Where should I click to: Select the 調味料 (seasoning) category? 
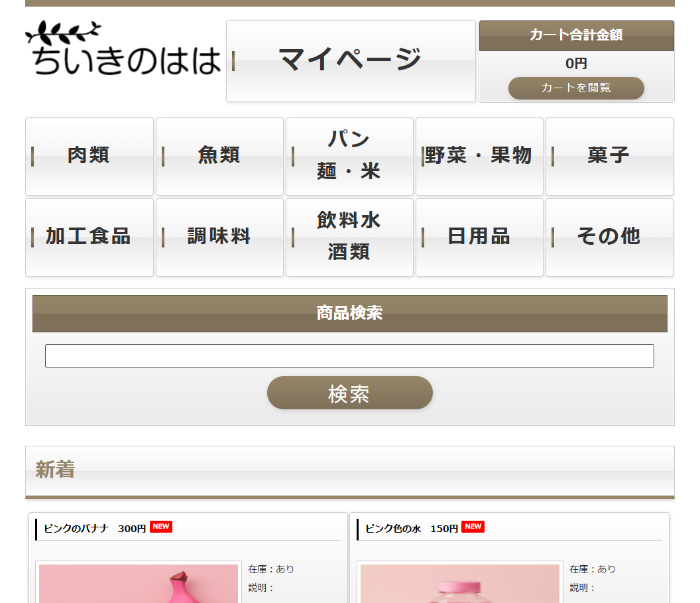click(219, 237)
